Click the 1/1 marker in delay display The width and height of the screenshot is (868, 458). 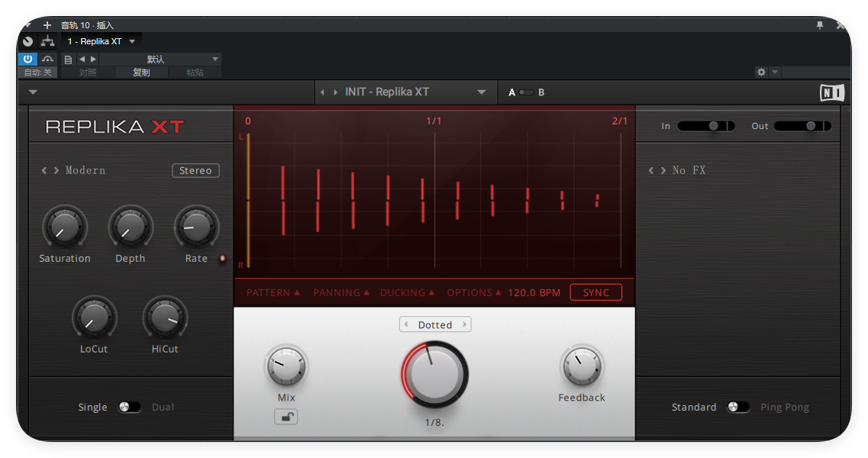(x=434, y=121)
